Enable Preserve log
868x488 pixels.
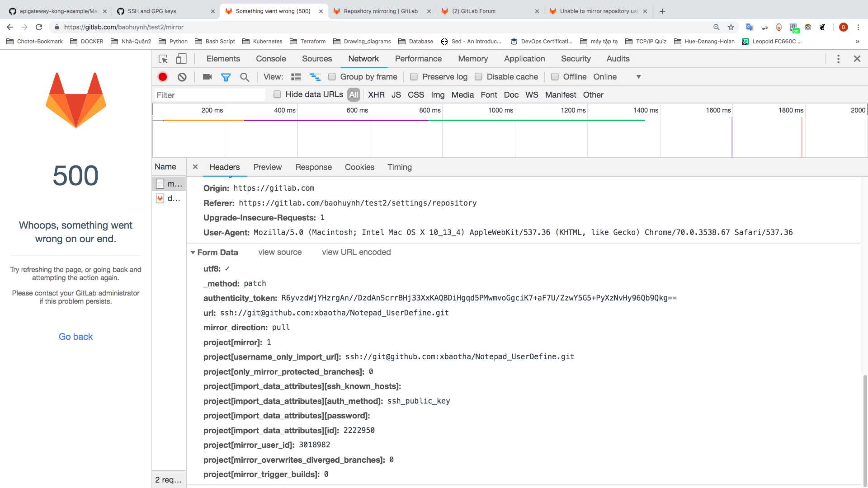click(x=414, y=77)
